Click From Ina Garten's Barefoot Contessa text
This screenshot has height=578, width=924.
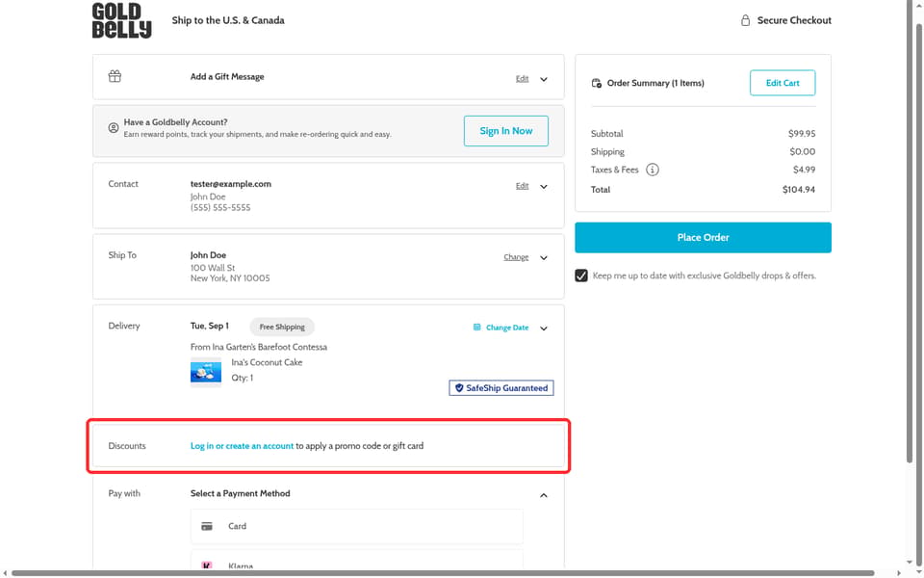pos(258,348)
